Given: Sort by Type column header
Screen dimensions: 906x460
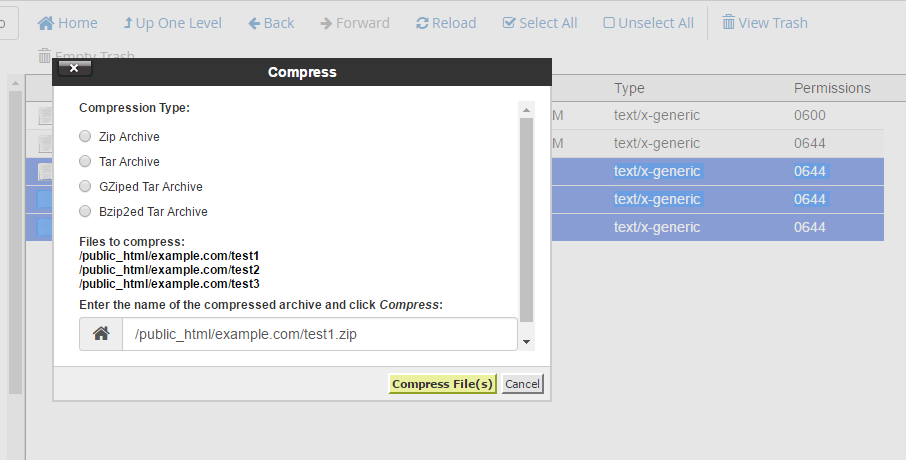Looking at the screenshot, I should [x=629, y=88].
